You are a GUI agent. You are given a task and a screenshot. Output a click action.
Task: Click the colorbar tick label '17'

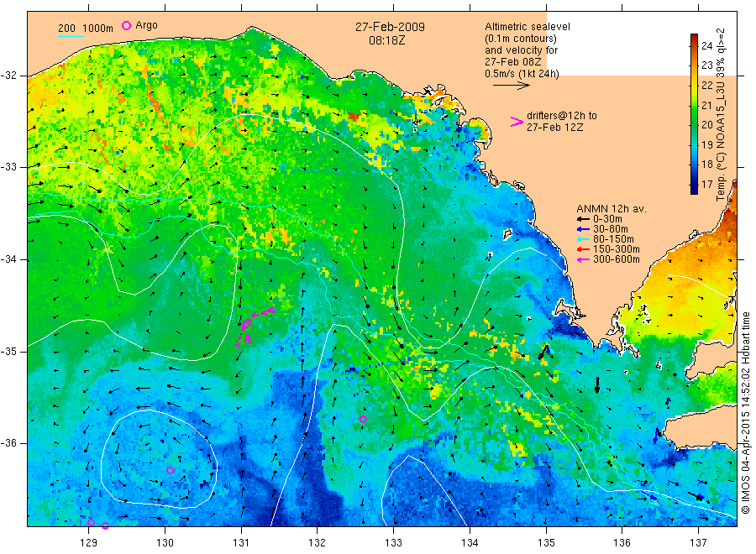[706, 185]
